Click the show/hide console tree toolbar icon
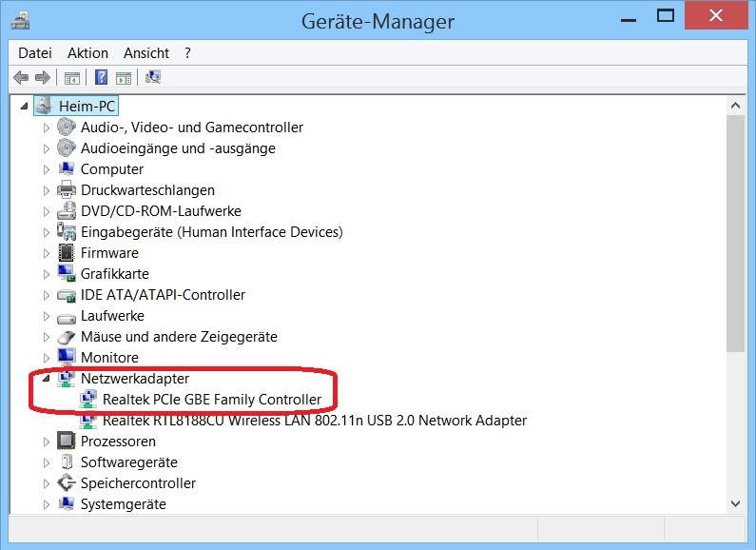 point(72,78)
